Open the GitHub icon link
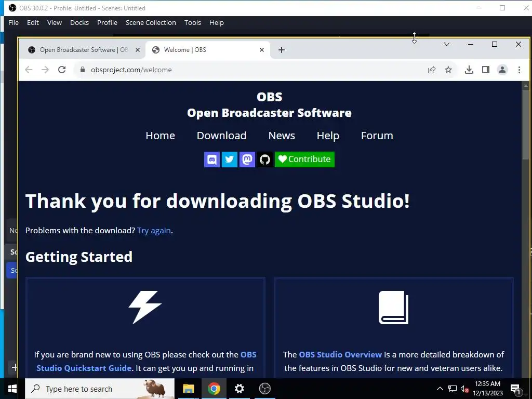This screenshot has width=532, height=399. coord(264,159)
